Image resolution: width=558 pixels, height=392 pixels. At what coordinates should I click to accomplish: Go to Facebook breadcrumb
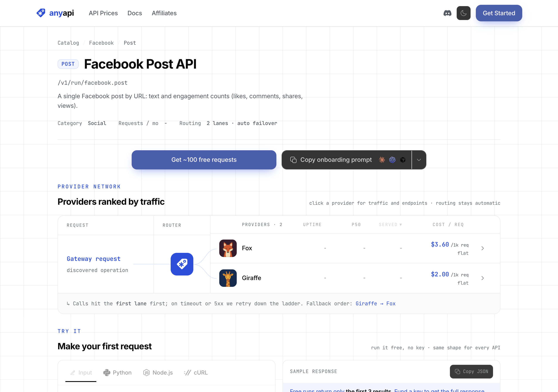click(101, 43)
